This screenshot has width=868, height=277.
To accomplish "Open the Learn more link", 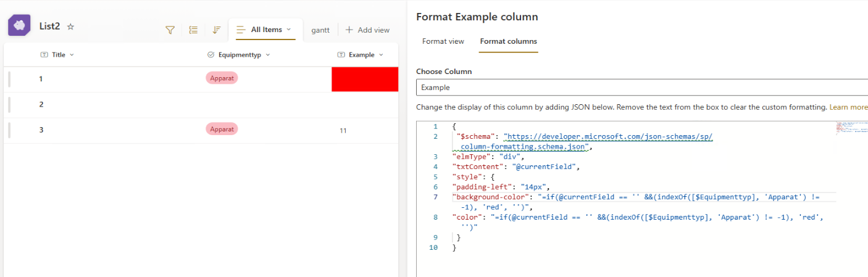I will tap(848, 107).
